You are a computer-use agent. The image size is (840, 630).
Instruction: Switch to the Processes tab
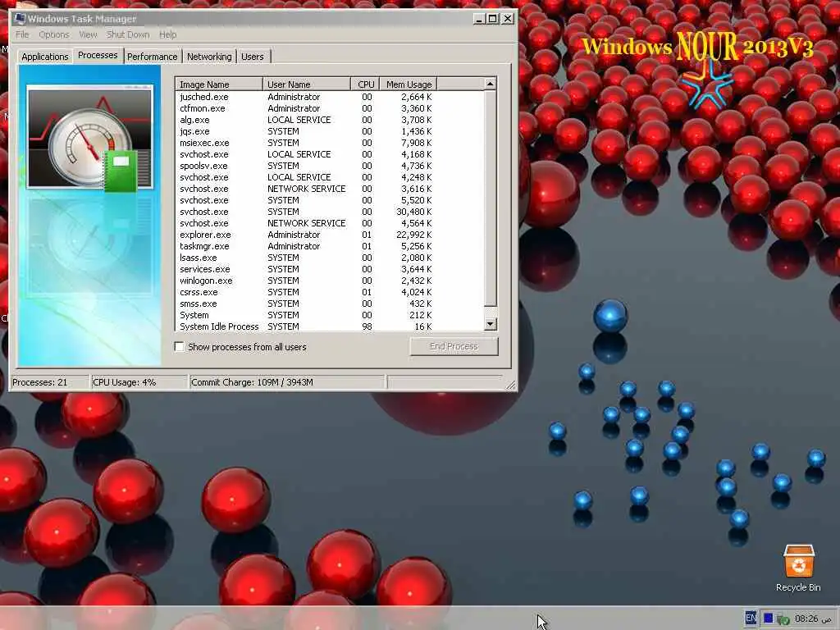pos(98,55)
